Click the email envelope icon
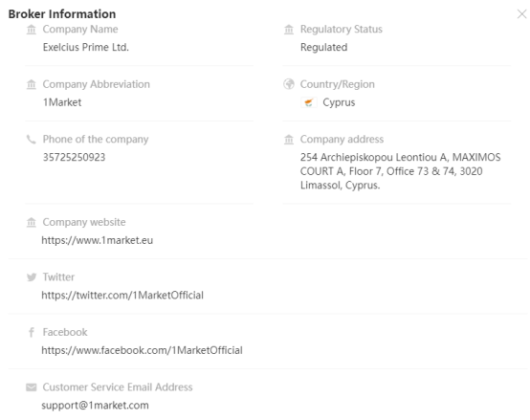 click(x=32, y=387)
